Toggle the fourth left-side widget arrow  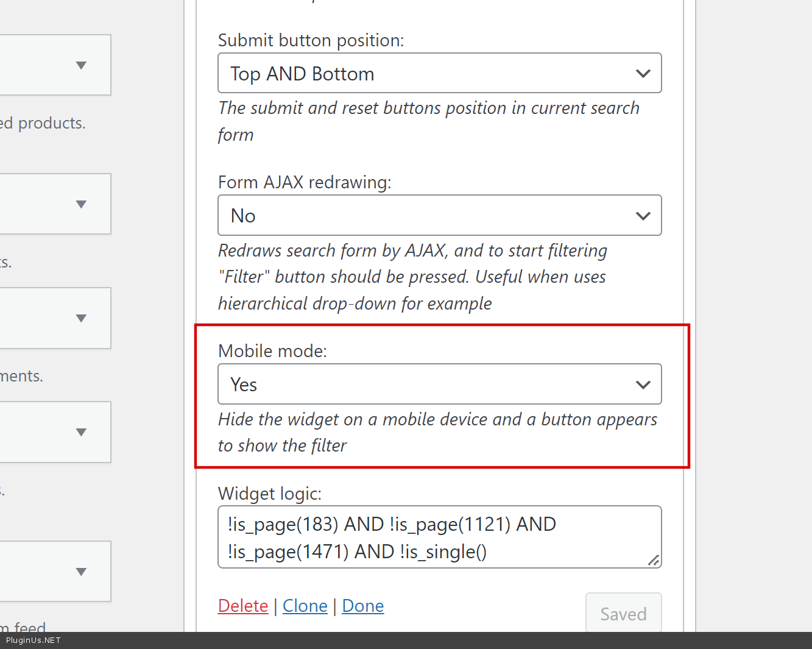[81, 432]
